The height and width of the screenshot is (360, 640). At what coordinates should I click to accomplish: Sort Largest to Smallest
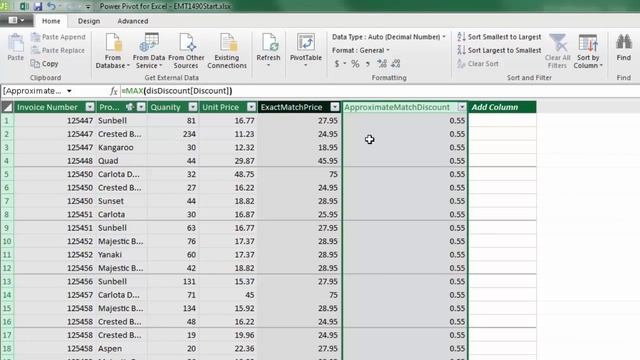click(x=499, y=50)
